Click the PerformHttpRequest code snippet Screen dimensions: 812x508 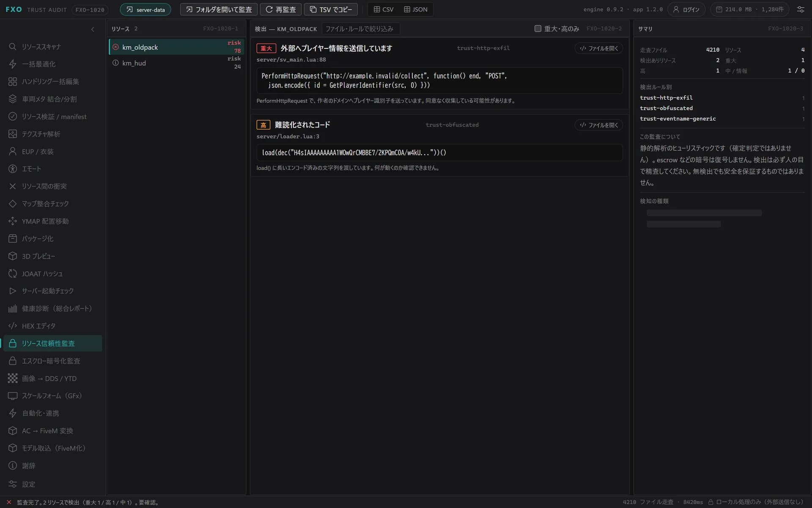[x=439, y=80]
